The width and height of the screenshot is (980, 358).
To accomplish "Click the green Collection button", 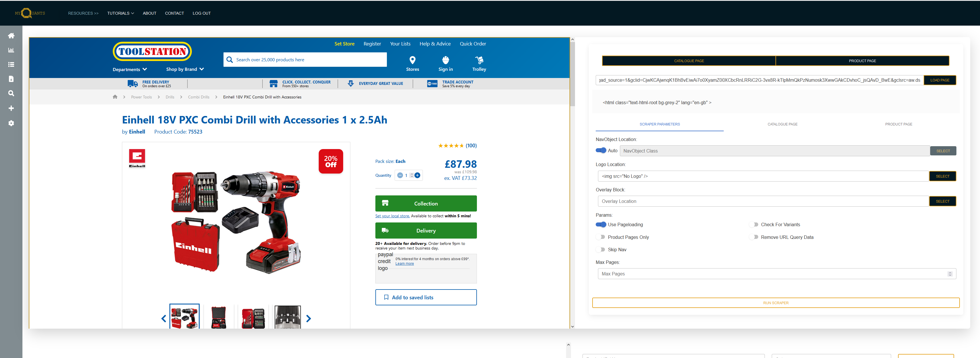I will click(426, 203).
